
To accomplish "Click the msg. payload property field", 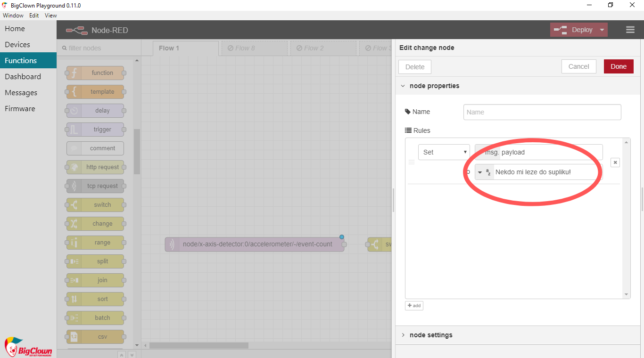I will tap(539, 152).
